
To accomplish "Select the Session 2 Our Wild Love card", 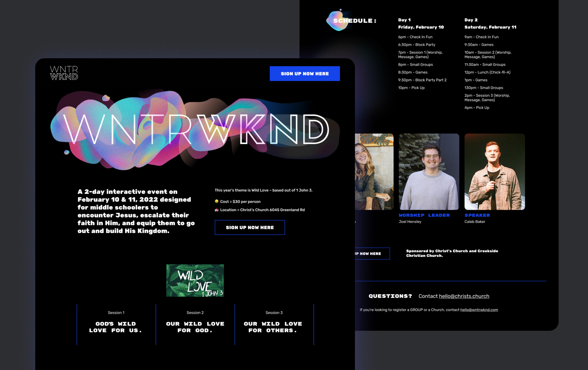I will coord(195,324).
